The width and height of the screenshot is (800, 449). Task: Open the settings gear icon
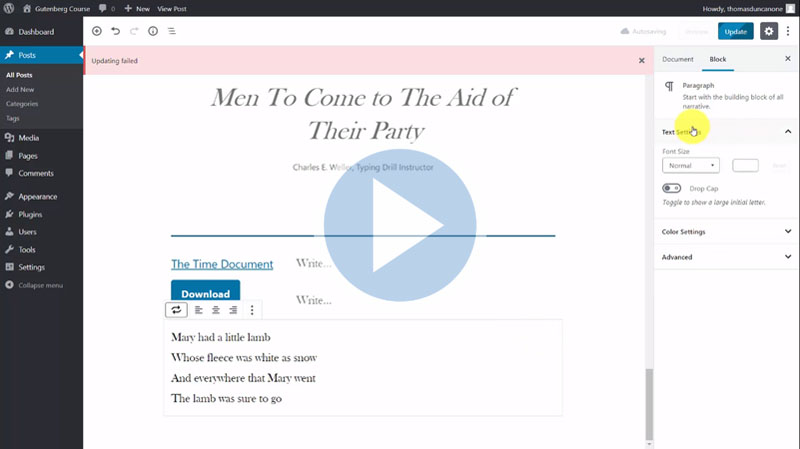click(x=768, y=31)
